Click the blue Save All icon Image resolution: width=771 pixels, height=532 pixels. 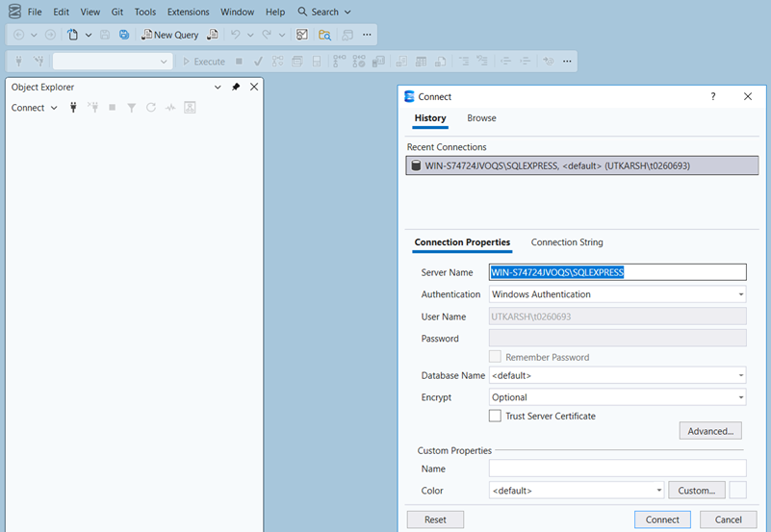(124, 35)
